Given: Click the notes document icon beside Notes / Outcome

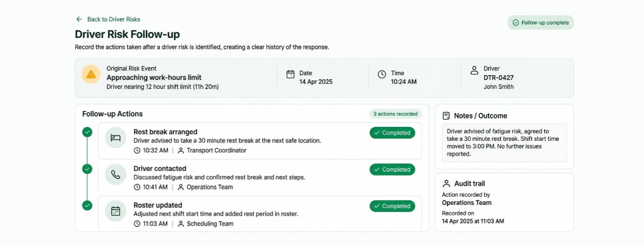Looking at the screenshot, I should pos(446,116).
